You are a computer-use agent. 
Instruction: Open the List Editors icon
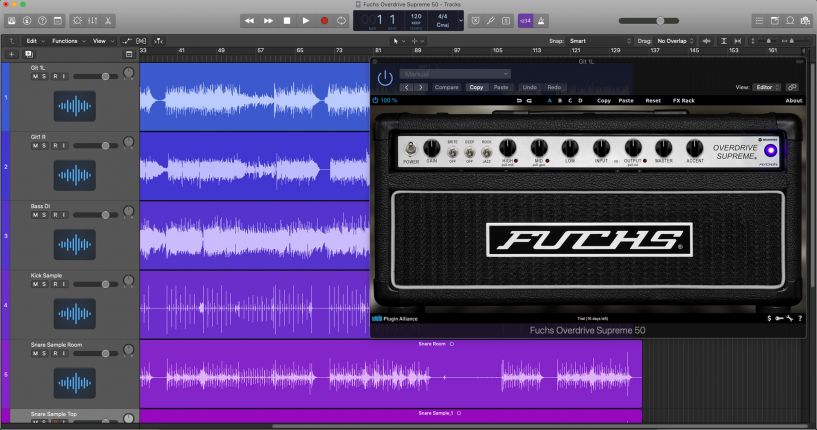click(759, 21)
